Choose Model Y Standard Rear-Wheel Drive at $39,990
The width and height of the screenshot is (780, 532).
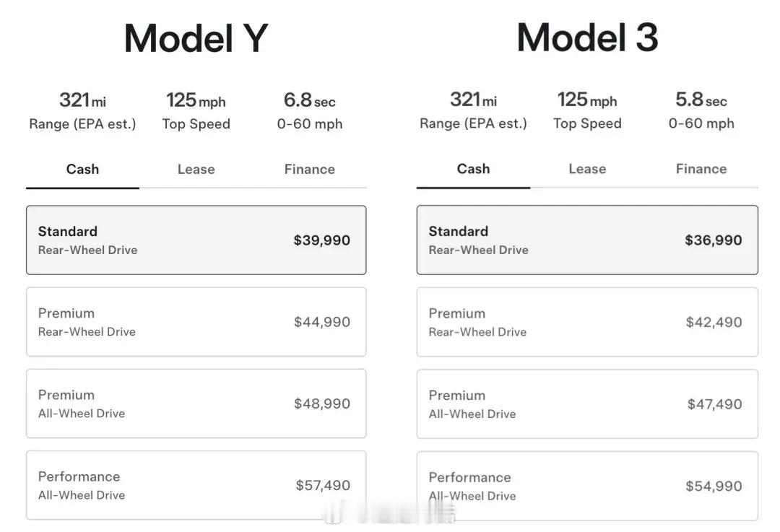pyautogui.click(x=196, y=240)
